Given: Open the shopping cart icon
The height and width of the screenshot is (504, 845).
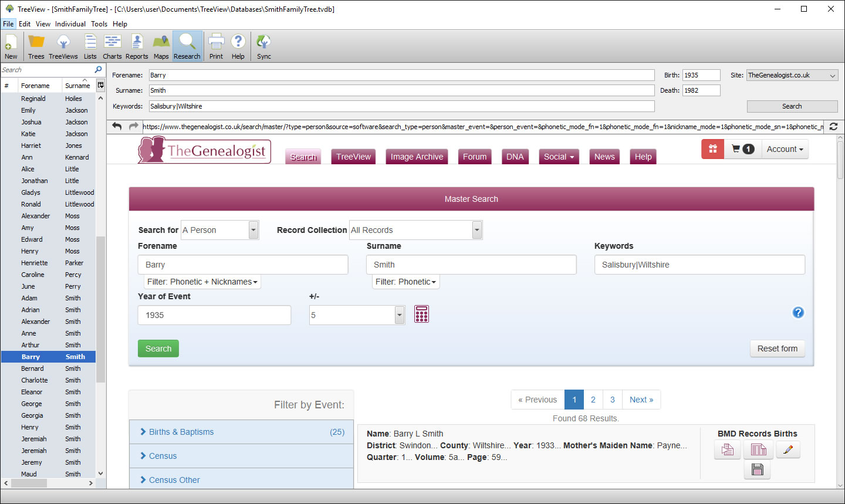Looking at the screenshot, I should point(742,149).
